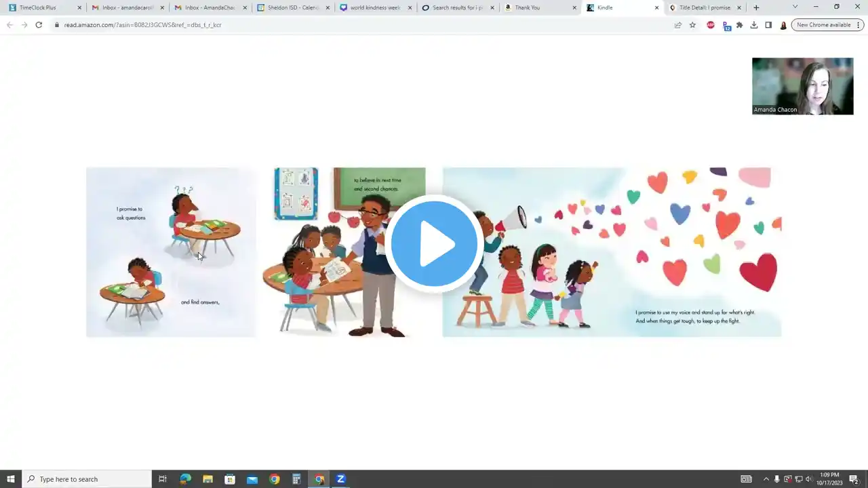Viewport: 868px width, 488px height.
Task: Open Task View on taskbar
Action: coord(163,479)
